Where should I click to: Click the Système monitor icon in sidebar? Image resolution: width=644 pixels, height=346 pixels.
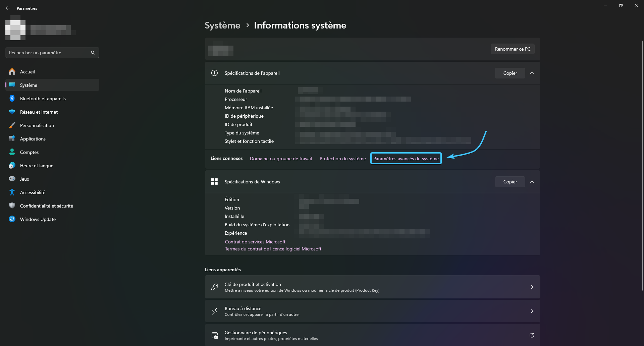coord(12,85)
